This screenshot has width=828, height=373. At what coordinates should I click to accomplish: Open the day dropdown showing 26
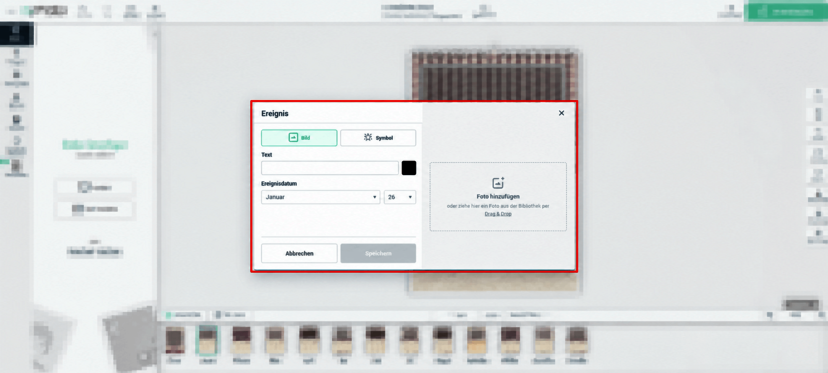pos(400,197)
